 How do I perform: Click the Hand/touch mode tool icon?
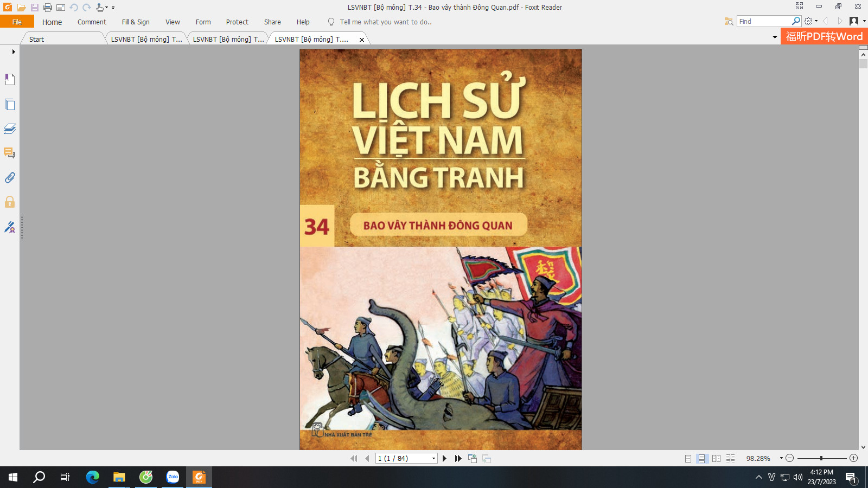click(100, 8)
